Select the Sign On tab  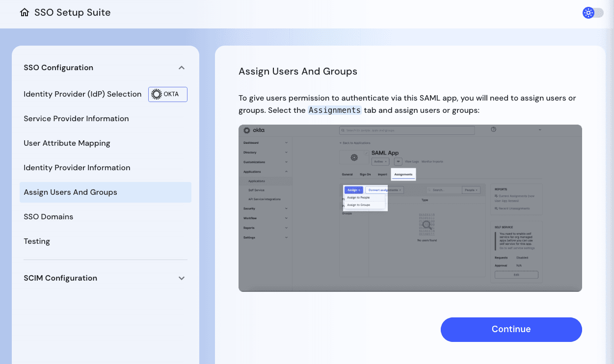365,175
